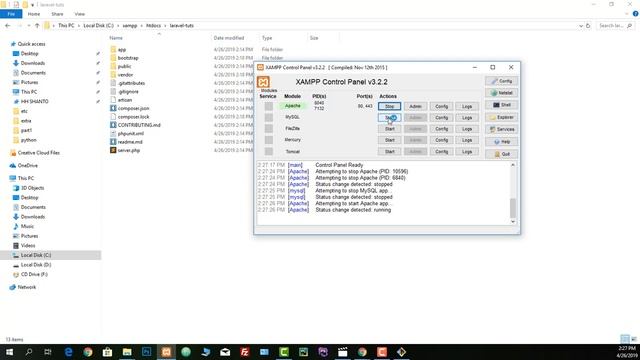
Task: Open Task View on taskbar
Action: (48, 351)
